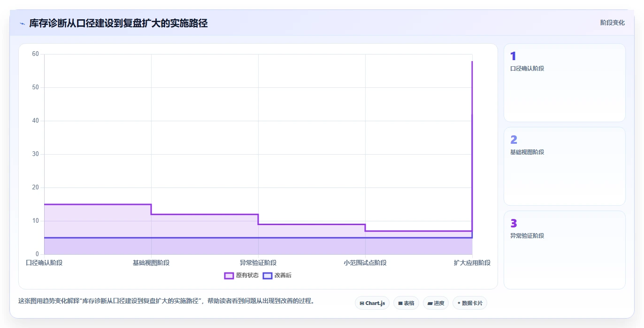Click the 阶段变化 label in header
This screenshot has height=328, width=644.
coord(613,23)
